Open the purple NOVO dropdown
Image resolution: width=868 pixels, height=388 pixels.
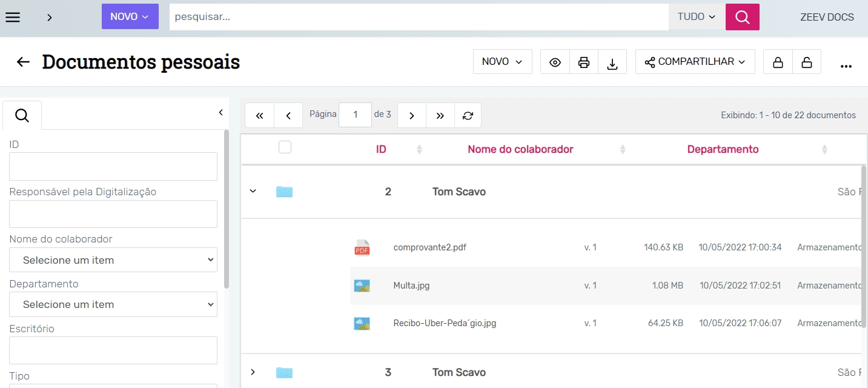pos(130,17)
